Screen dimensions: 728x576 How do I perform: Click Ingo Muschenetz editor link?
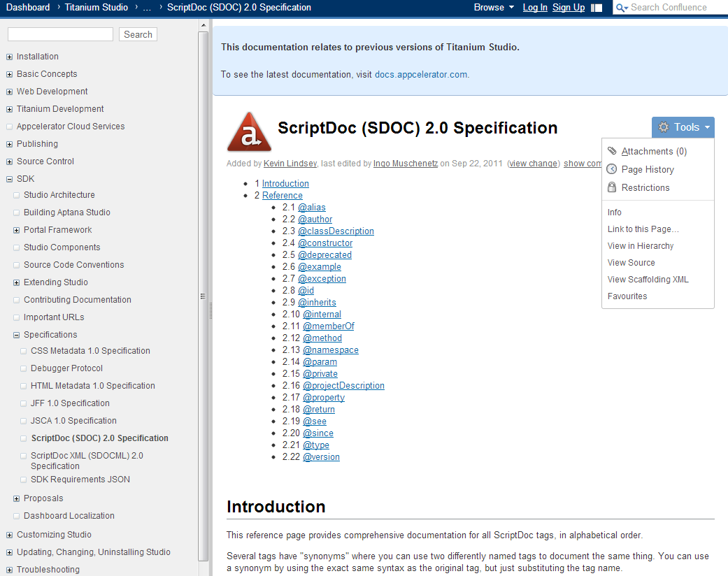coord(406,164)
